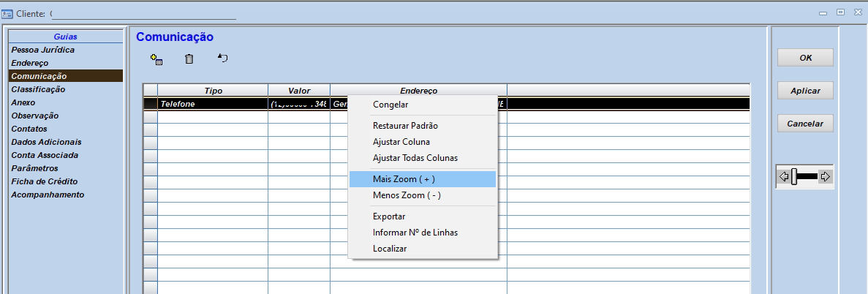The width and height of the screenshot is (868, 294).
Task: Click the slider's left arrow
Action: click(x=784, y=176)
